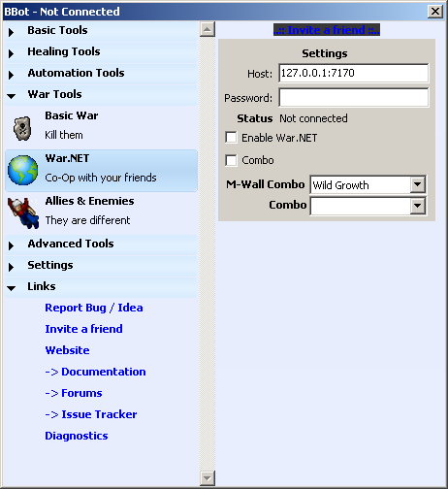The height and width of the screenshot is (489, 448).
Task: Click the Basic War skull icon
Action: click(x=22, y=129)
